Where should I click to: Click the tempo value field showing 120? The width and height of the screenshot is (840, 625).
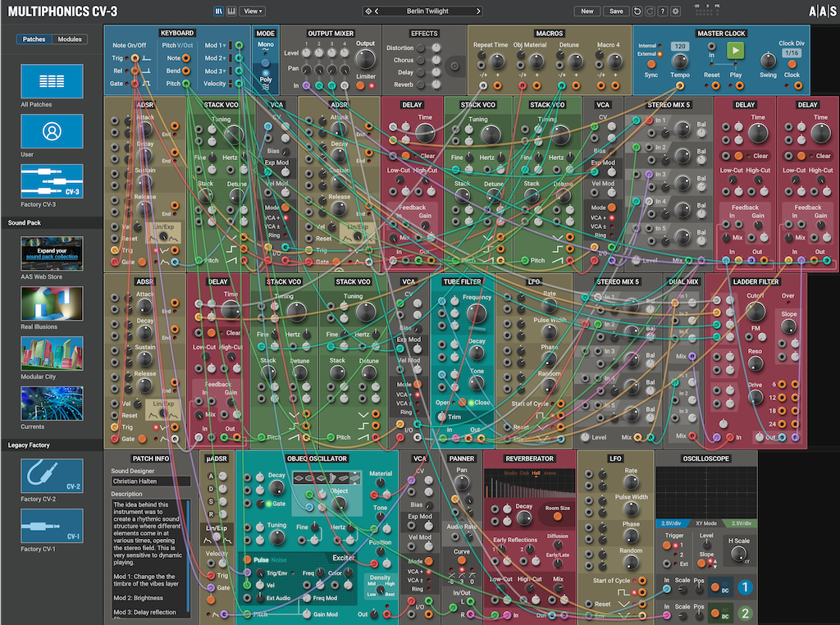[x=680, y=46]
